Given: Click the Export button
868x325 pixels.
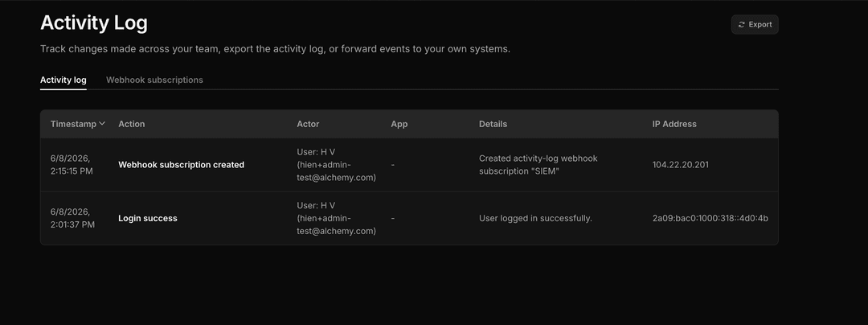Looking at the screenshot, I should [x=755, y=24].
